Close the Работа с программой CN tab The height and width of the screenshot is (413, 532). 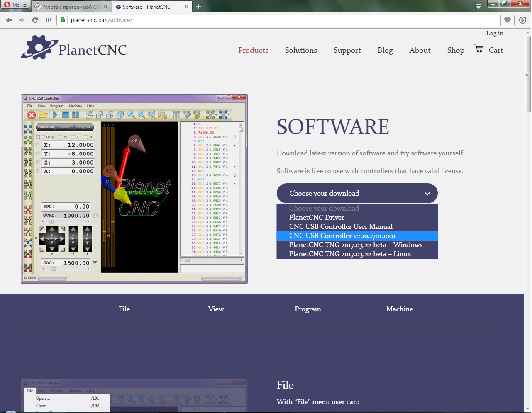(x=106, y=7)
